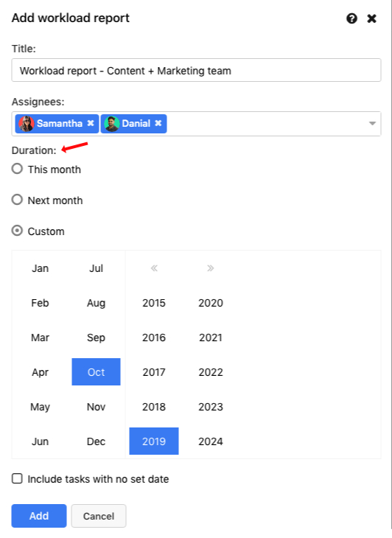Select the This month radio option
The height and width of the screenshot is (538, 392).
point(17,169)
